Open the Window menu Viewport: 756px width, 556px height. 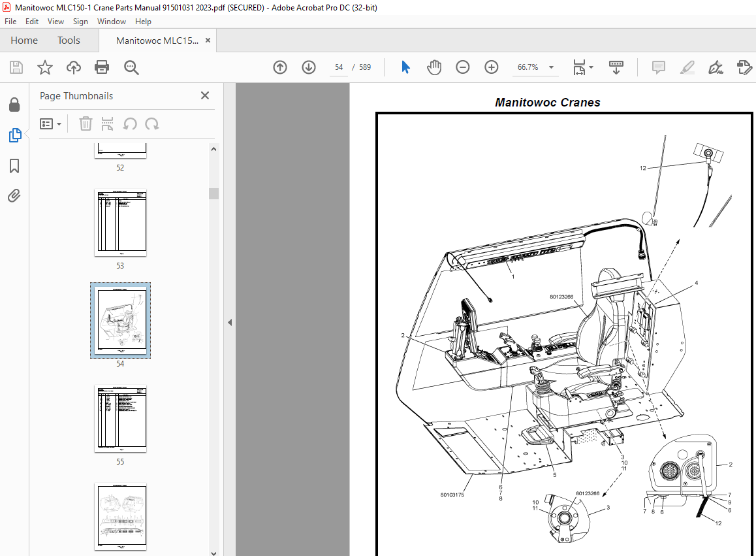112,22
